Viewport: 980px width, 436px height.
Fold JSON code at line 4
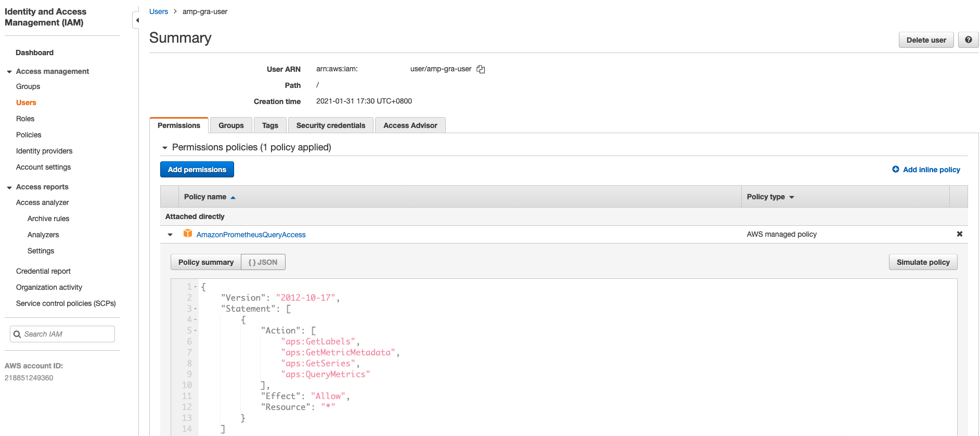tap(196, 319)
